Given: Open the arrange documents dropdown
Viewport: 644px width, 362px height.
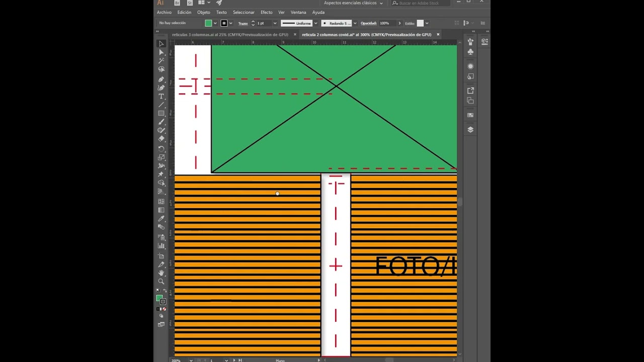Looking at the screenshot, I should pos(204,3).
